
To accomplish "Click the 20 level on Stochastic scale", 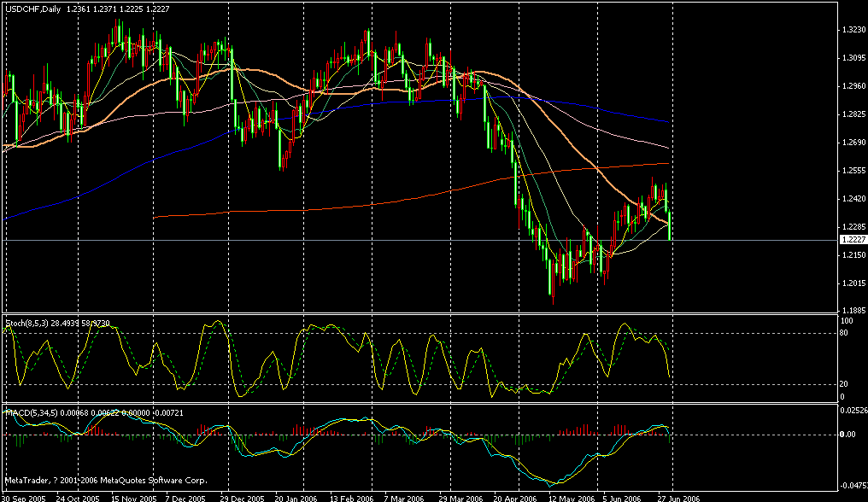I will point(844,384).
